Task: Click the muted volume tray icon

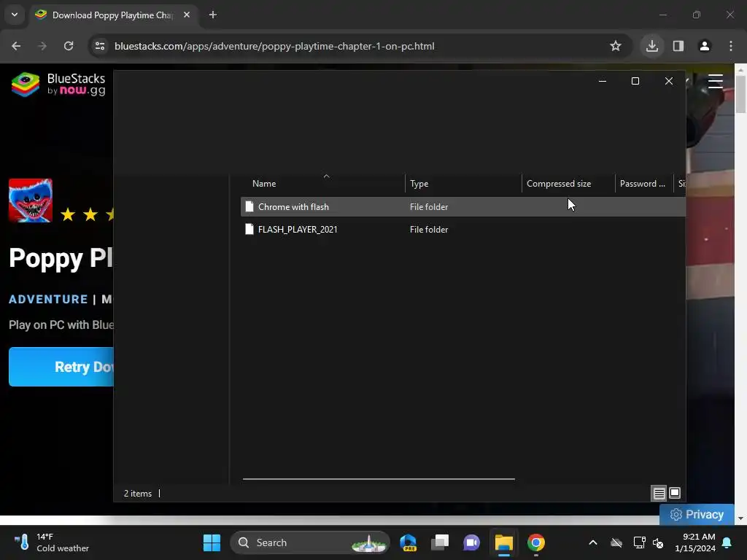Action: pyautogui.click(x=658, y=542)
